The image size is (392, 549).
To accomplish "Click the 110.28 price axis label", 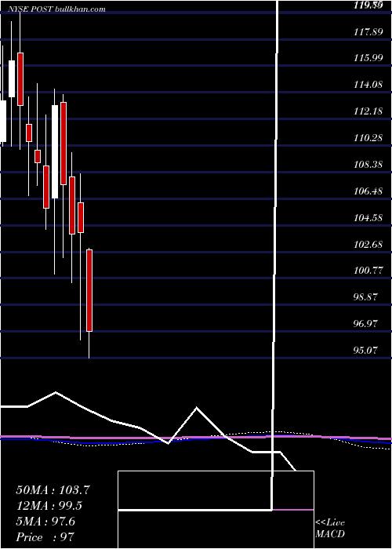I will (x=368, y=137).
